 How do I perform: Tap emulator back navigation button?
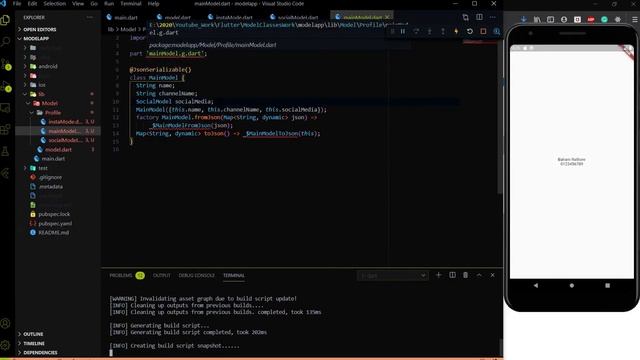[536, 285]
